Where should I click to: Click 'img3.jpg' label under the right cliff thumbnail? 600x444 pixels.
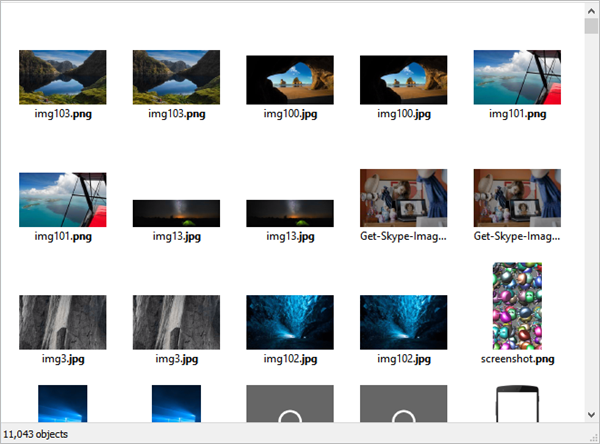(176, 359)
